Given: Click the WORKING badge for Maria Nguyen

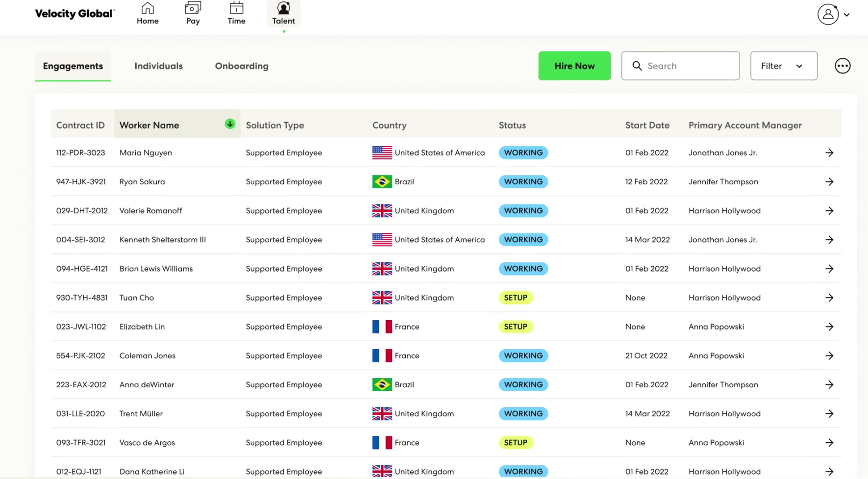Looking at the screenshot, I should [x=523, y=153].
